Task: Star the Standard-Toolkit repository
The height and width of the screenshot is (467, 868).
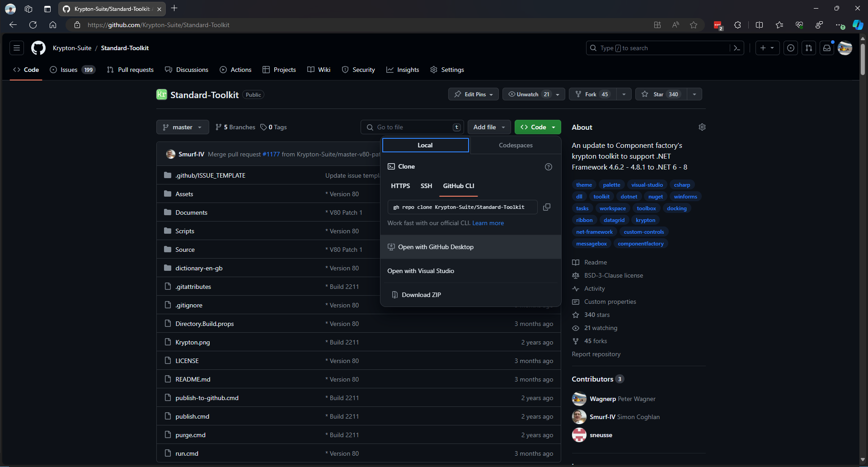Action: (660, 94)
